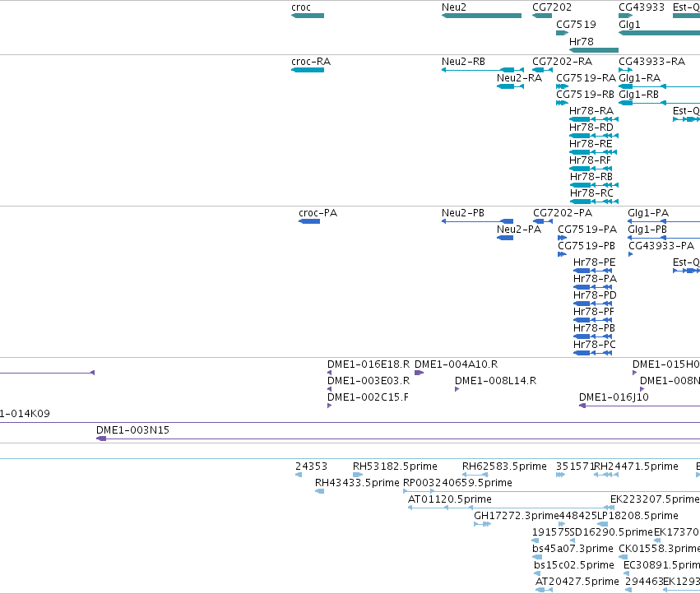Click the CG7519-PB protein feature
Viewport: 700px width, 594px height.
pyautogui.click(x=563, y=254)
